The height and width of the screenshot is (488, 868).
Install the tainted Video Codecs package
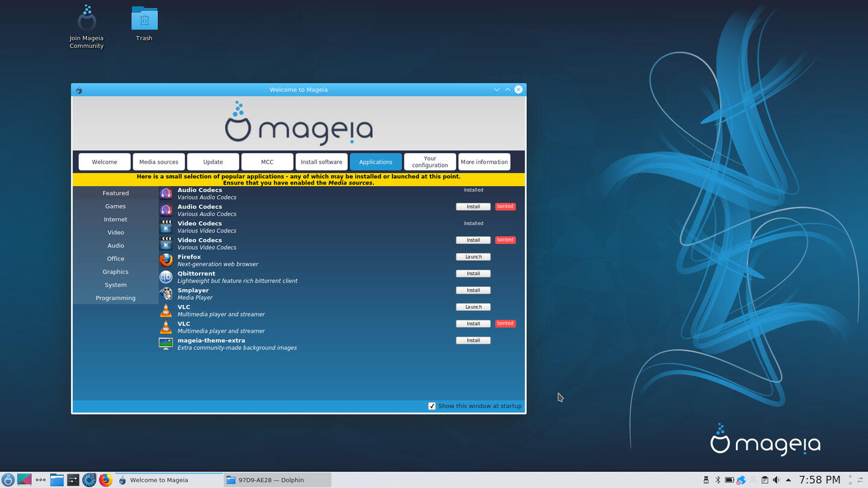473,240
